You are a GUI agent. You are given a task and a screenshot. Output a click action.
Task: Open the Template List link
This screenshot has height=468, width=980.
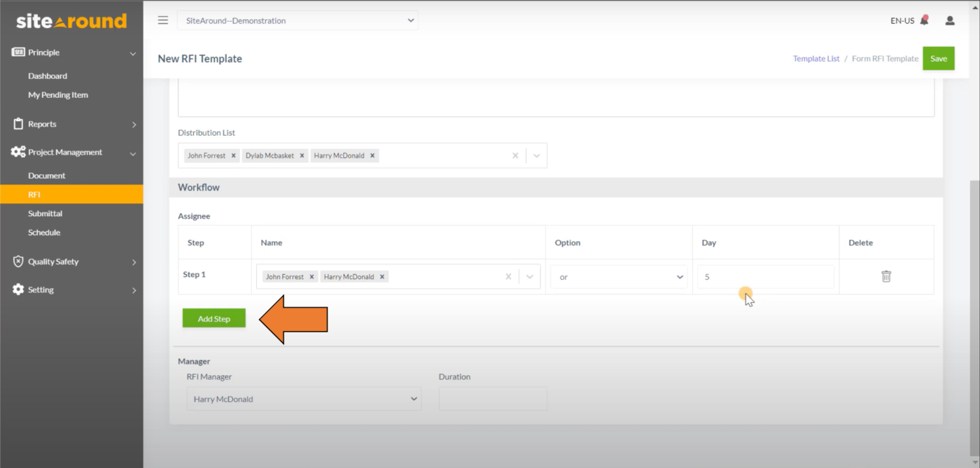pyautogui.click(x=816, y=59)
